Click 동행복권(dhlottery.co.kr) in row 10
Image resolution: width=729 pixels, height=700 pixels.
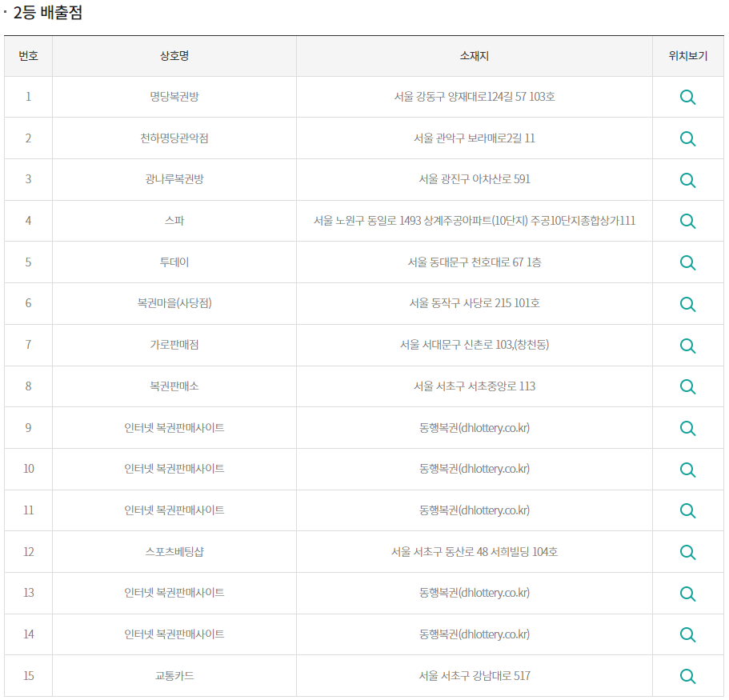tap(475, 469)
